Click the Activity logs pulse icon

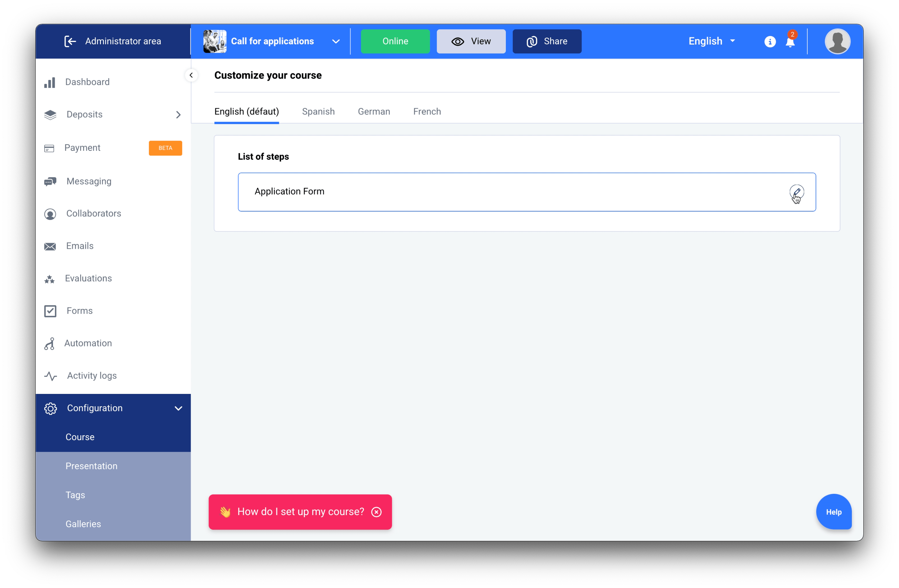(x=51, y=376)
